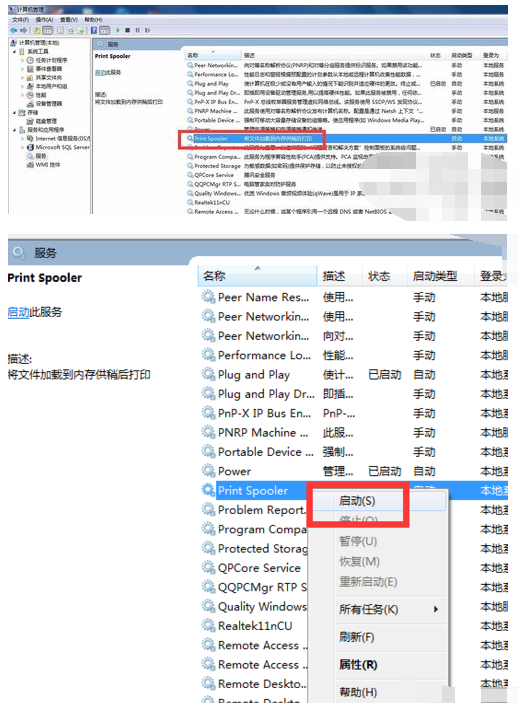518x703 pixels.
Task: Sort by 名称 column in the enlarged list
Action: pos(257,276)
